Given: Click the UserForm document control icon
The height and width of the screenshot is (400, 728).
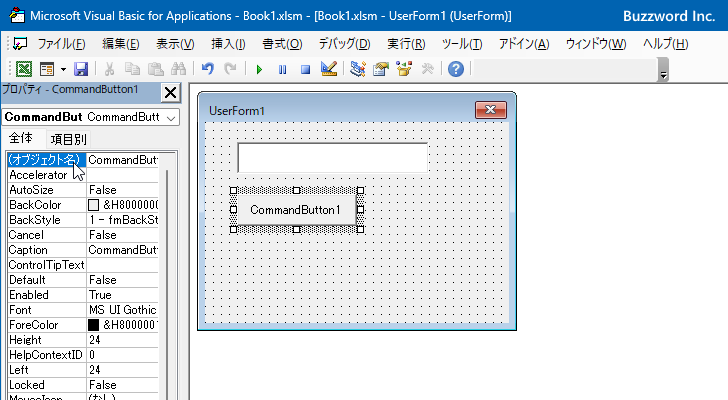Looking at the screenshot, I should click(x=20, y=44).
